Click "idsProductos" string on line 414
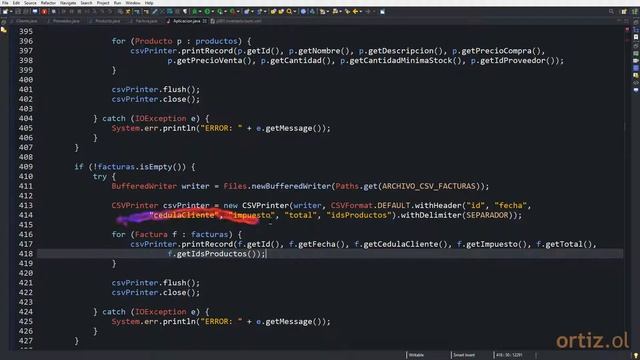Image resolution: width=640 pixels, height=360 pixels. pos(359,216)
